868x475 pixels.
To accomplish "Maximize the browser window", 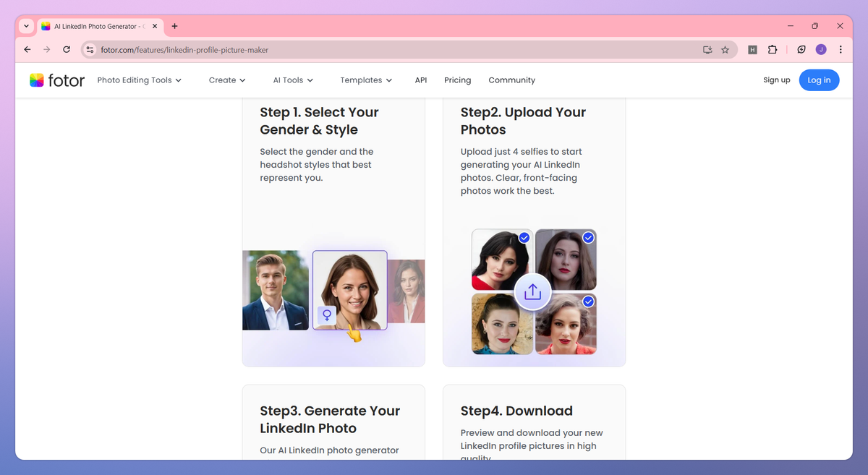I will tap(815, 26).
